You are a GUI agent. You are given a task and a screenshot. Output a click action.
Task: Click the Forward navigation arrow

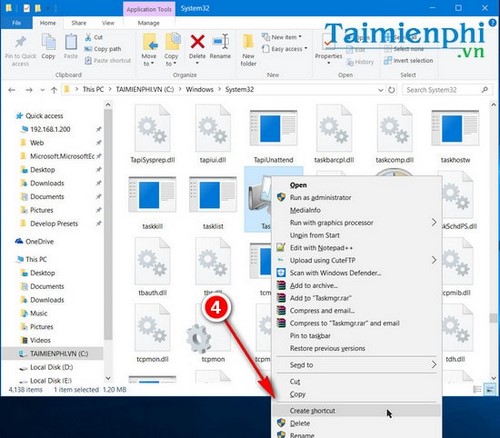29,90
